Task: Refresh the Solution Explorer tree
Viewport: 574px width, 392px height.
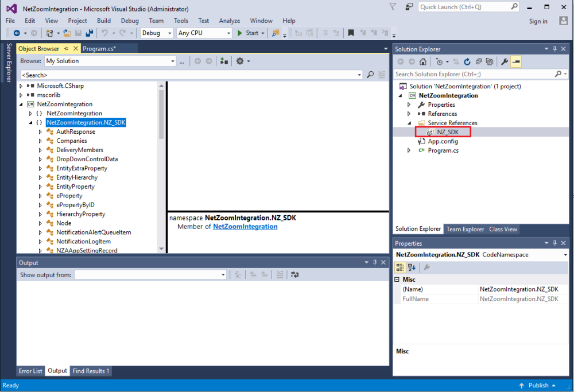Action: coord(467,61)
